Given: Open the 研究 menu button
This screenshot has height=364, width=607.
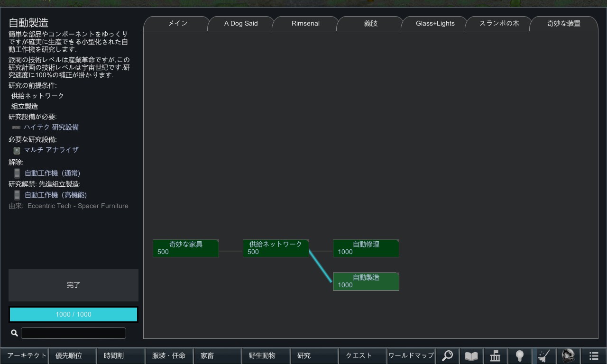Looking at the screenshot, I should (x=314, y=355).
